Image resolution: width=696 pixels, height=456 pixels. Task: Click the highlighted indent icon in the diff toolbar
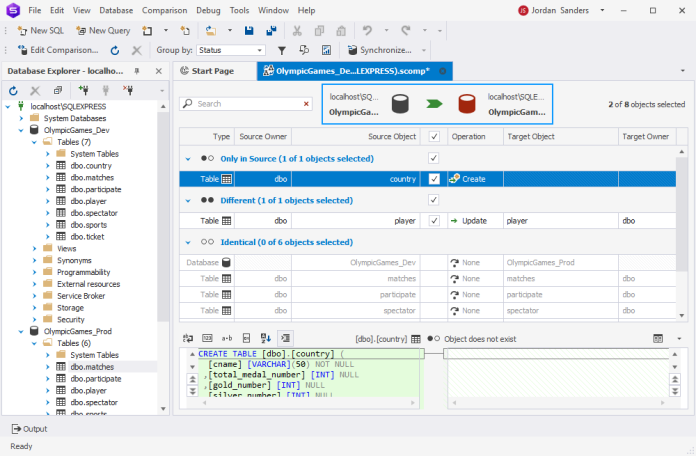coord(285,338)
